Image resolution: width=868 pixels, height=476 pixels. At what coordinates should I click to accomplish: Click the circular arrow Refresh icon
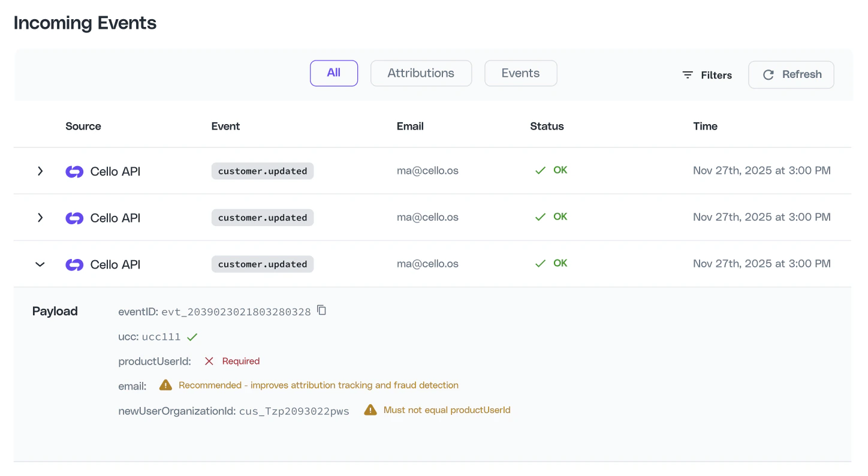pos(768,75)
